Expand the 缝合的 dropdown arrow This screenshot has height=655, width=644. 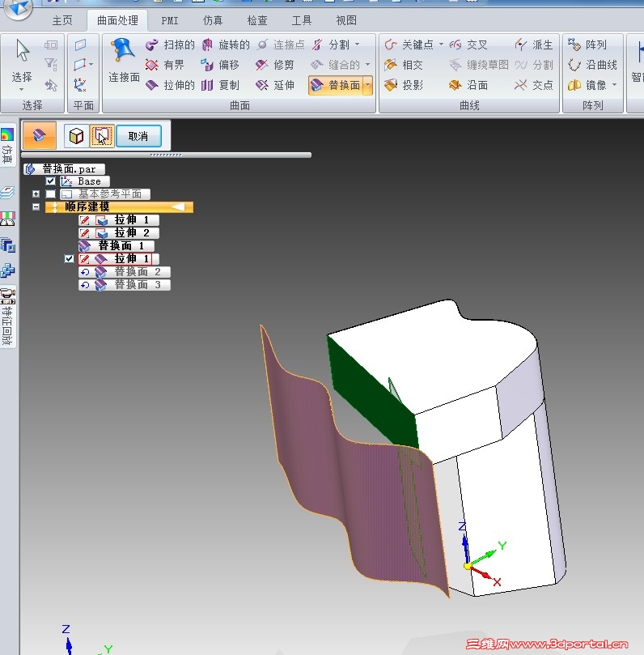click(367, 65)
